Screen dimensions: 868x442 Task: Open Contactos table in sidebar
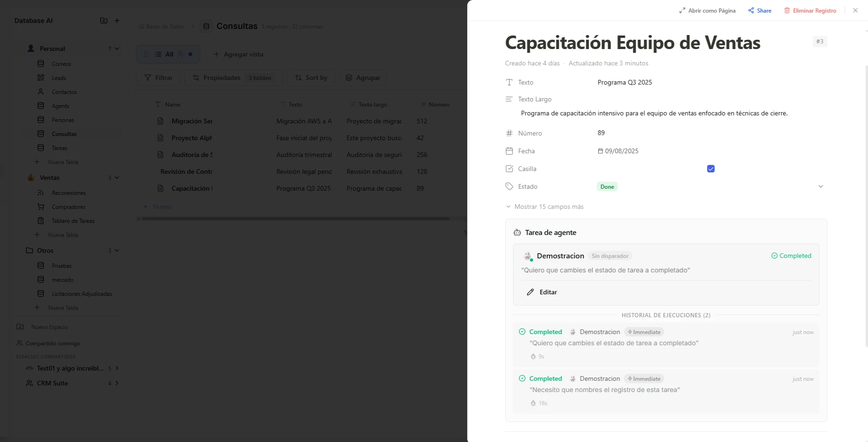64,92
